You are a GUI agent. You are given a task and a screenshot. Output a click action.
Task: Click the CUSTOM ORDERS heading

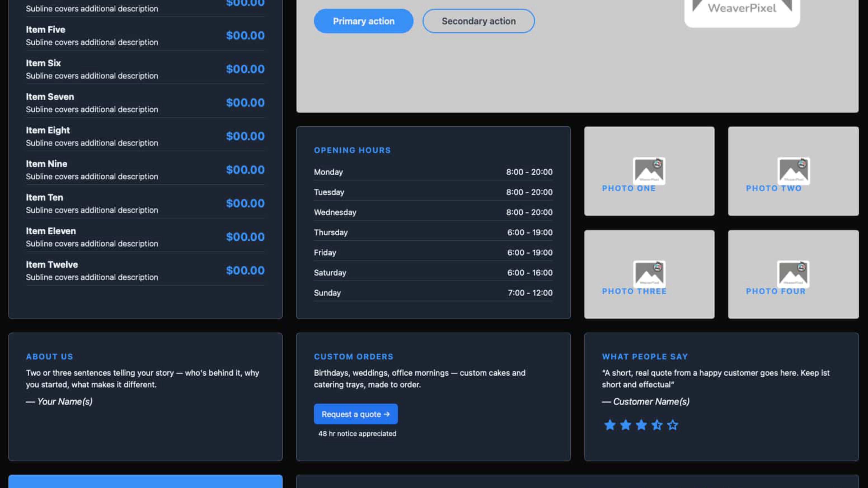click(x=354, y=357)
